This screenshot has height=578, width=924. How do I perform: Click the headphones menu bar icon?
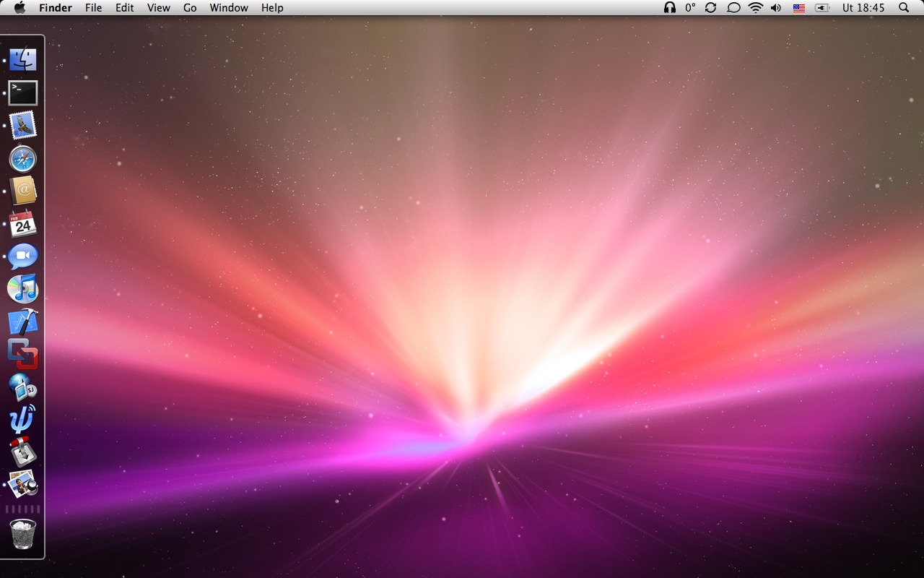[670, 8]
